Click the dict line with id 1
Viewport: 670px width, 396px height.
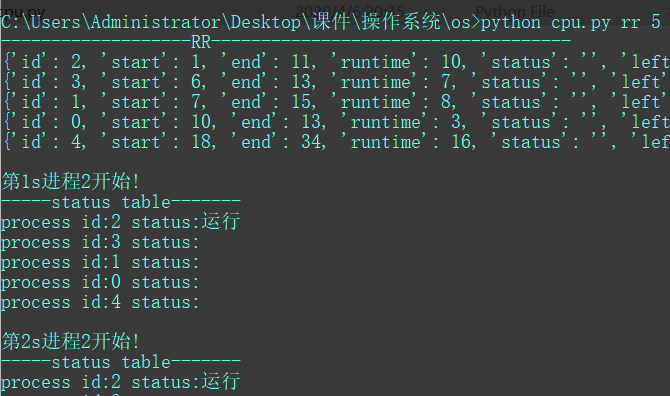[335, 102]
